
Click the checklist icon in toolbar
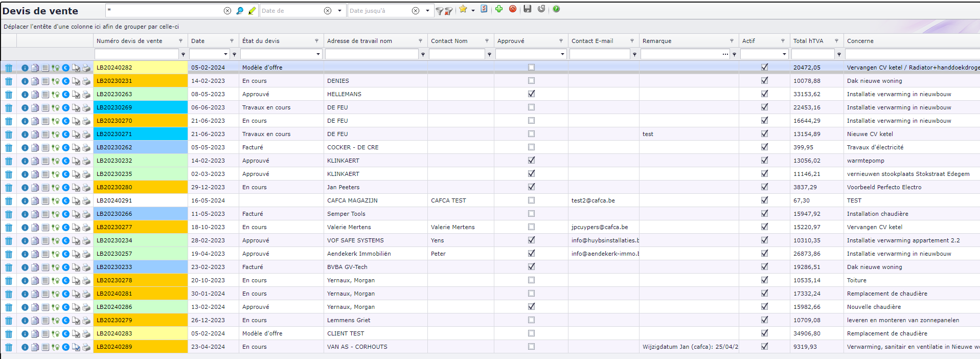(484, 9)
